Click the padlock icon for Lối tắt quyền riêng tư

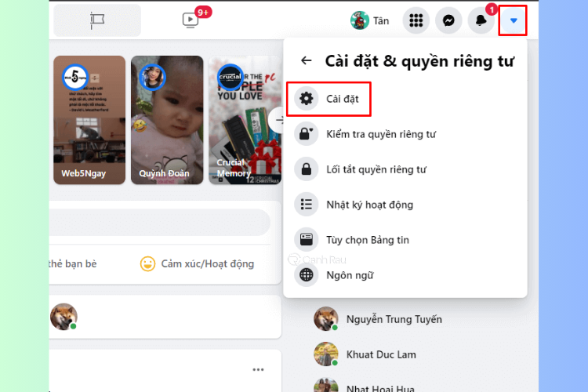pos(307,169)
